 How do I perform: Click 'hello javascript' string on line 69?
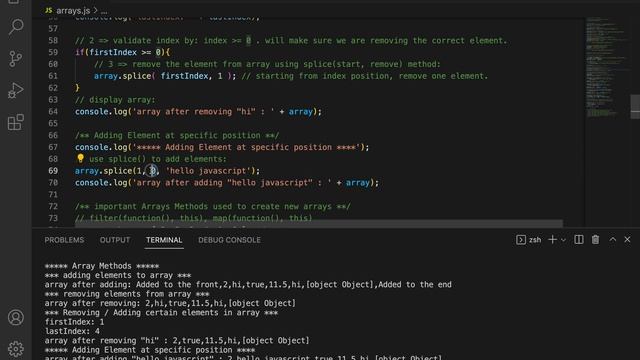pos(208,171)
